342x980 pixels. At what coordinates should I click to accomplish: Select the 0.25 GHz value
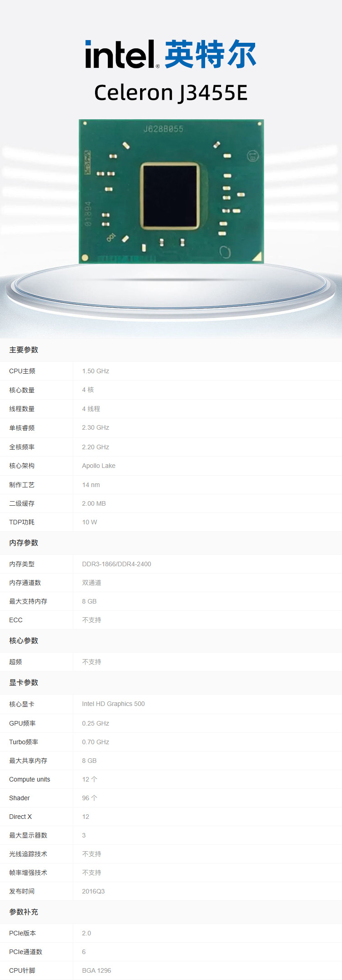coord(96,723)
